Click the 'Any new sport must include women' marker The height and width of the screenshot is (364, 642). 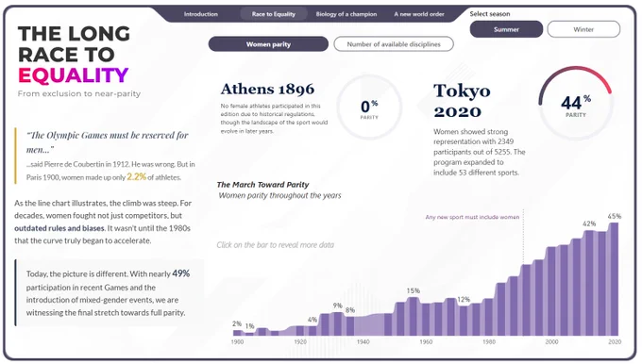click(x=472, y=217)
